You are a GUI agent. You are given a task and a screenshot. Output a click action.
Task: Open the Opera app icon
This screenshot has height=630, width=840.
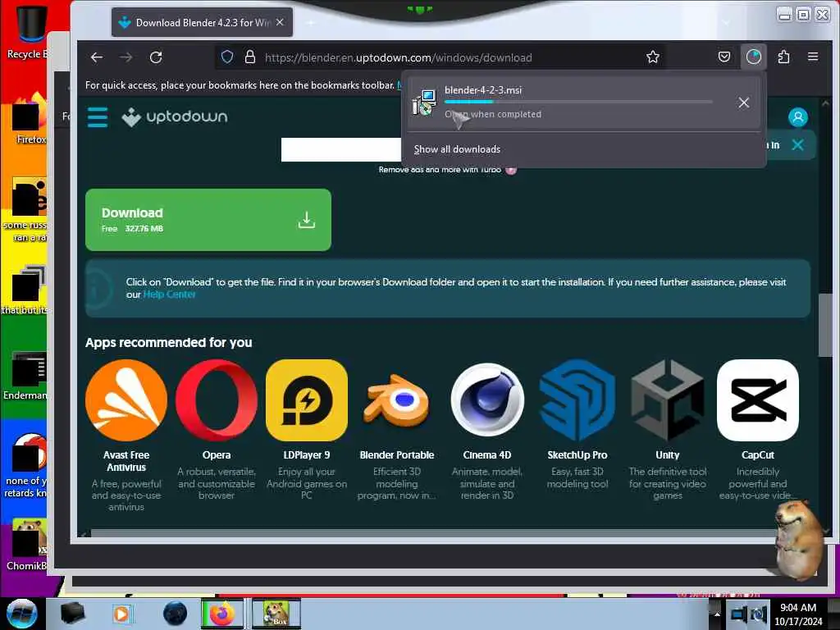point(217,400)
